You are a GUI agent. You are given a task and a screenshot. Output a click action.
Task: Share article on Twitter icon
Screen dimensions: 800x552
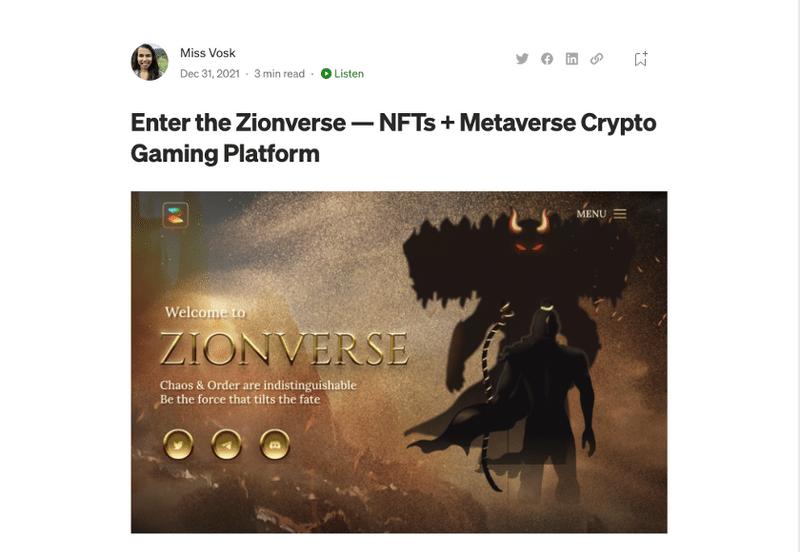522,59
